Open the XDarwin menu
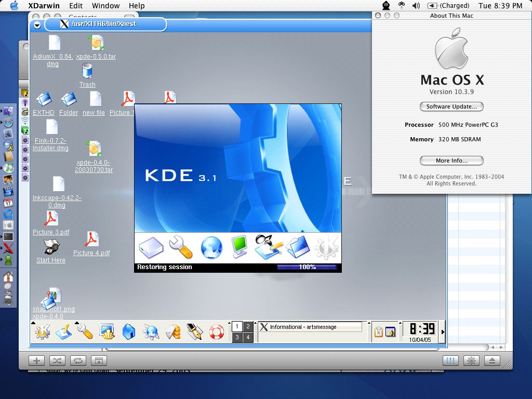This screenshot has height=399, width=532. pyautogui.click(x=44, y=6)
